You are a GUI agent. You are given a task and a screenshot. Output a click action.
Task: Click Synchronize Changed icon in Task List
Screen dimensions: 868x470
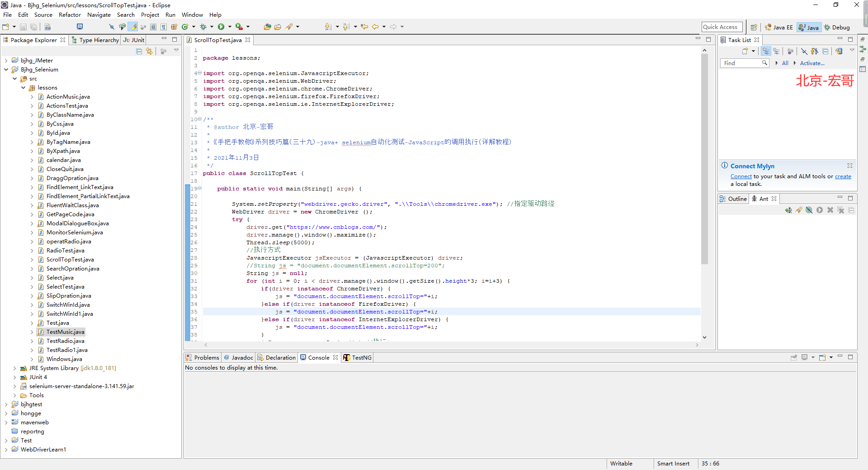tap(839, 52)
